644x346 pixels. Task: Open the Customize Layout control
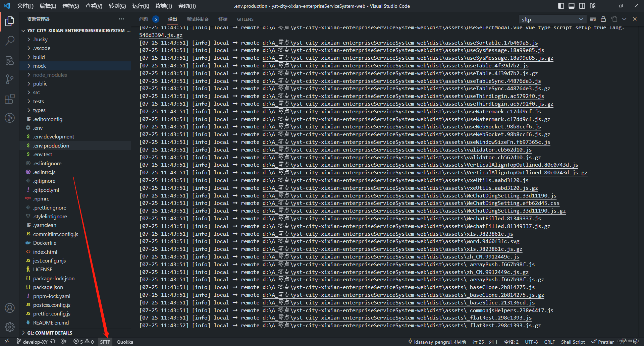pyautogui.click(x=592, y=6)
